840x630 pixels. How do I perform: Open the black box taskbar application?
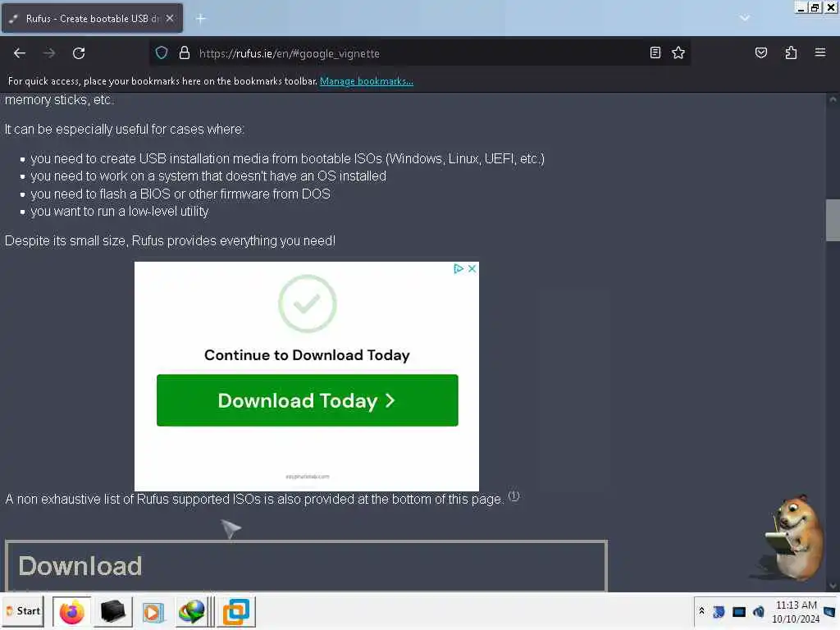[x=112, y=612]
